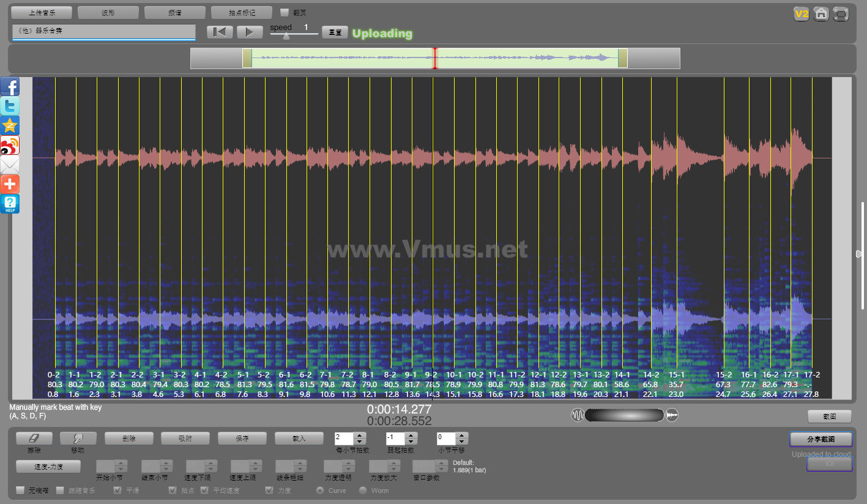The width and height of the screenshot is (867, 504).
Task: Open the HELP question mark icon
Action: [10, 204]
